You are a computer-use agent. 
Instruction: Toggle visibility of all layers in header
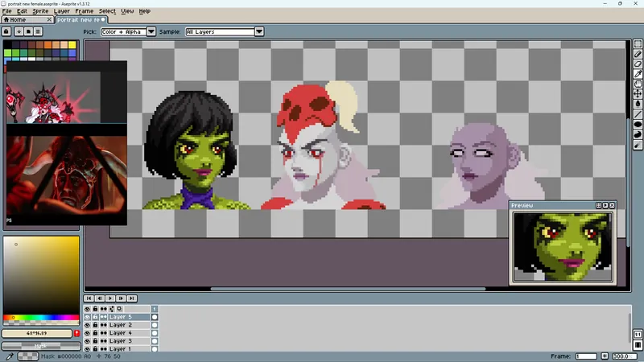(x=87, y=309)
